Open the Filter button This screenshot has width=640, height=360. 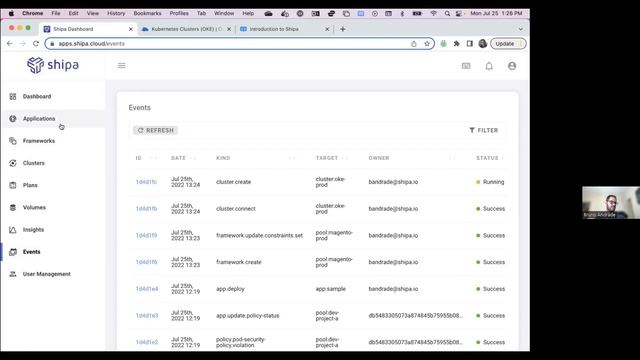tap(484, 130)
